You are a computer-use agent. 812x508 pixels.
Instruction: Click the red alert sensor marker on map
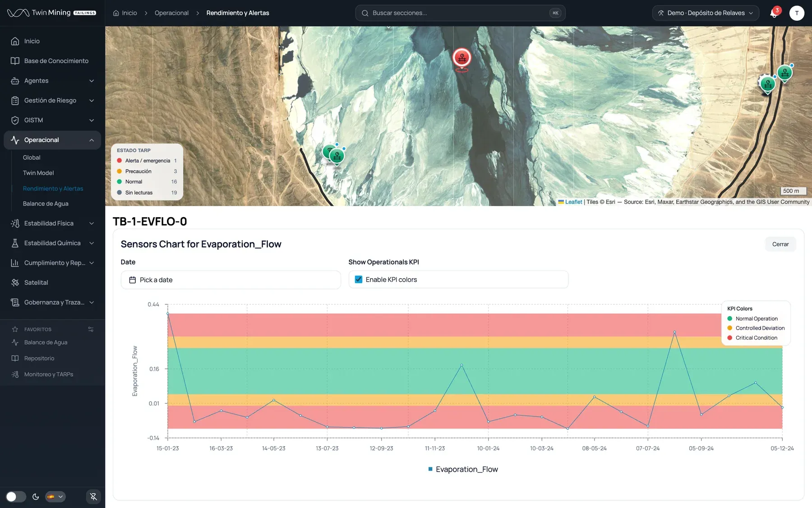[x=461, y=58]
